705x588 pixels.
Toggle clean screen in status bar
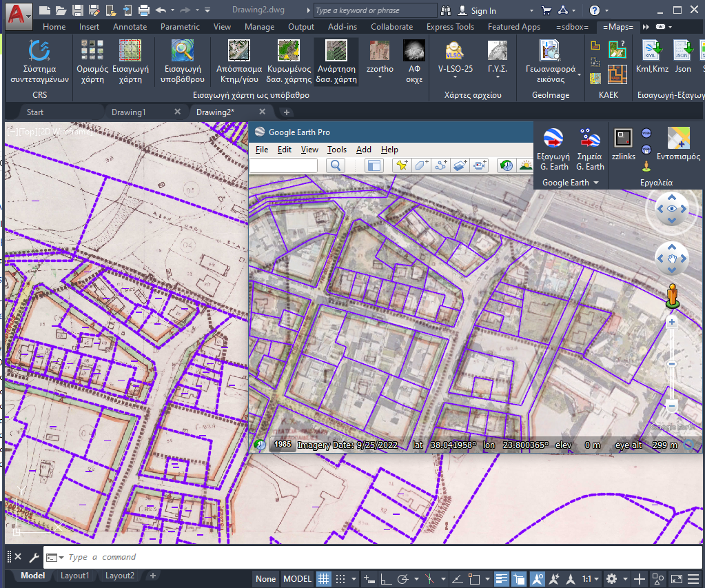coord(677,579)
